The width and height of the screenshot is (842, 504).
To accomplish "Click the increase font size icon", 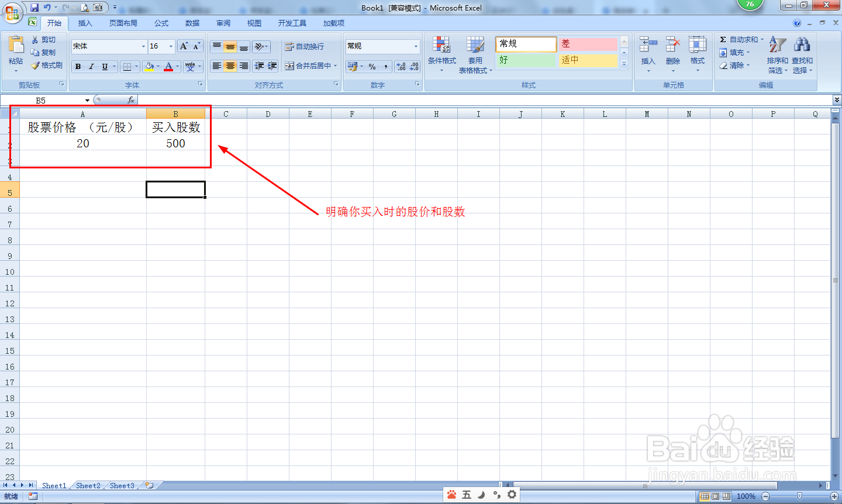I will [184, 46].
